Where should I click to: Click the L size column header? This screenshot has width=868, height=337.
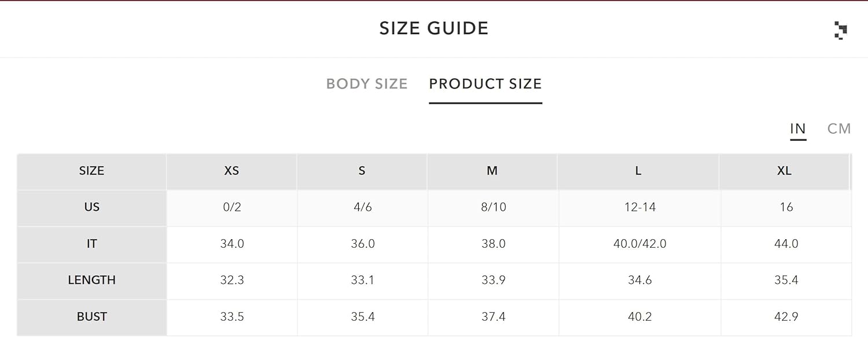pyautogui.click(x=639, y=171)
